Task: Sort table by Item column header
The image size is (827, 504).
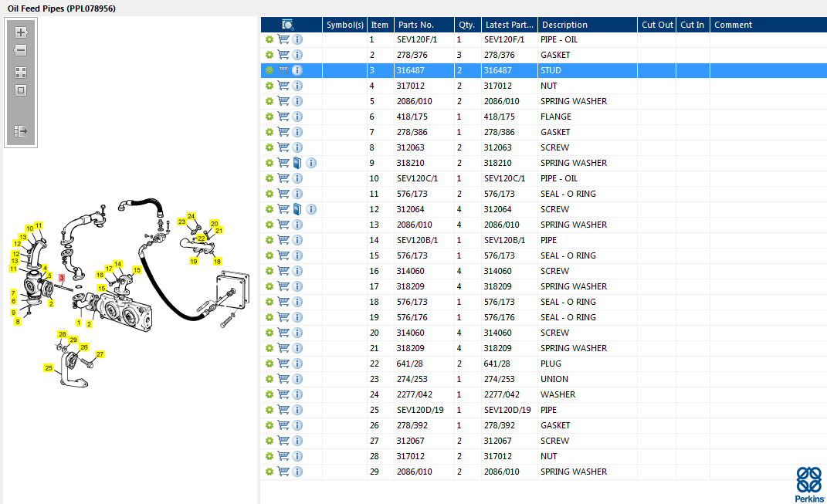Action: (380, 25)
